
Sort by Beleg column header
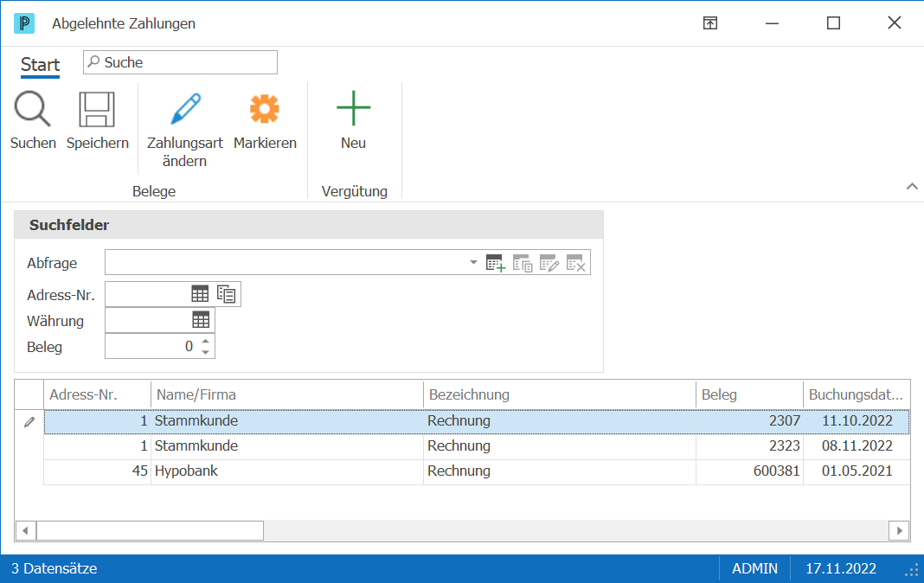749,394
